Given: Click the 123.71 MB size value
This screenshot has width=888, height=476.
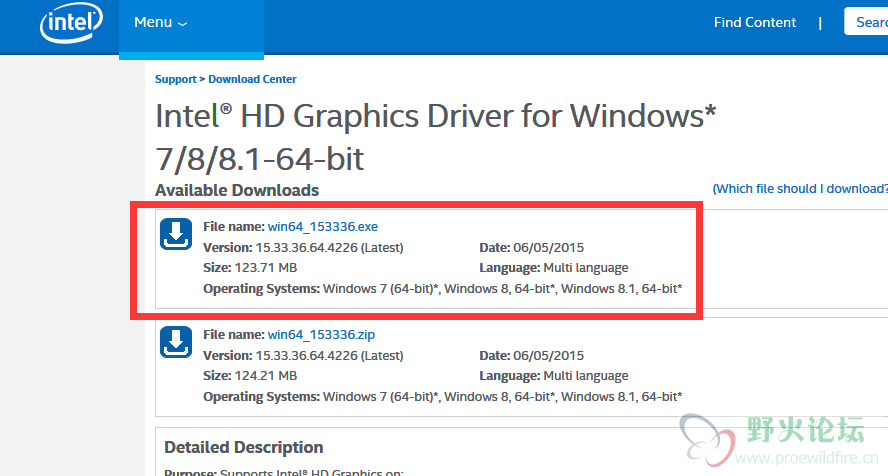Looking at the screenshot, I should (x=266, y=268).
